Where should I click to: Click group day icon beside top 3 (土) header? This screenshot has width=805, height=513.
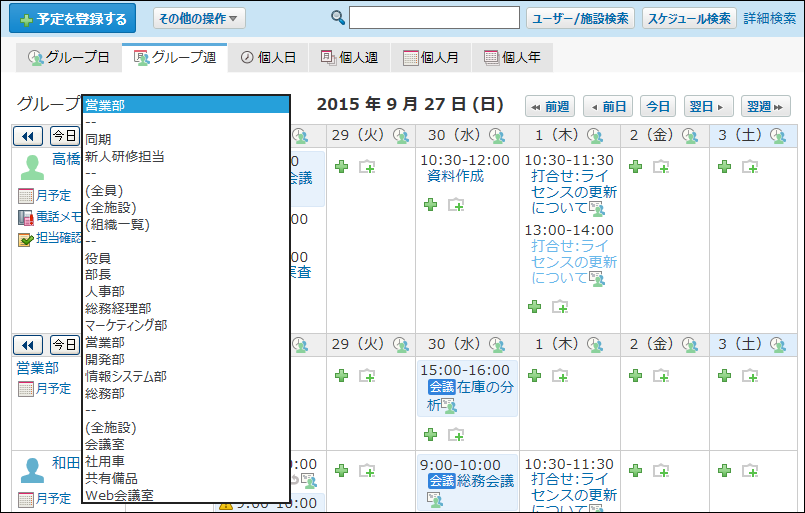pyautogui.click(x=778, y=136)
